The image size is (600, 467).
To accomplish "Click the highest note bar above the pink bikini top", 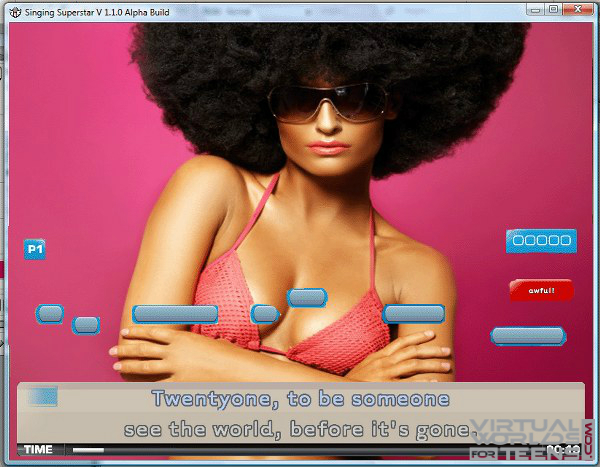I will pyautogui.click(x=307, y=298).
